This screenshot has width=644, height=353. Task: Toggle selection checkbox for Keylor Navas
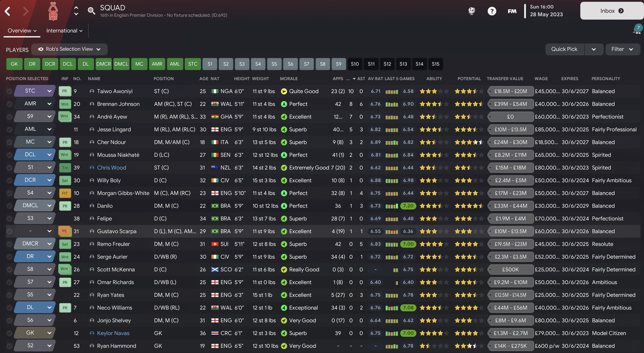(9, 333)
